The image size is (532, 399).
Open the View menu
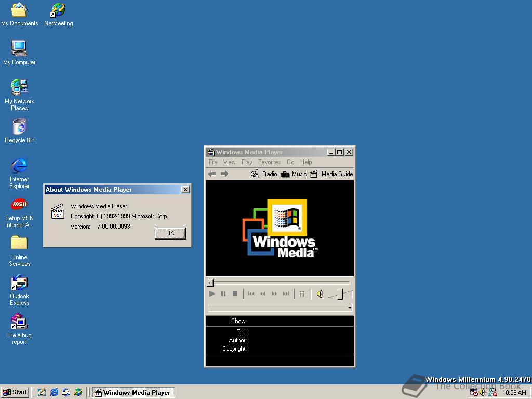click(229, 162)
